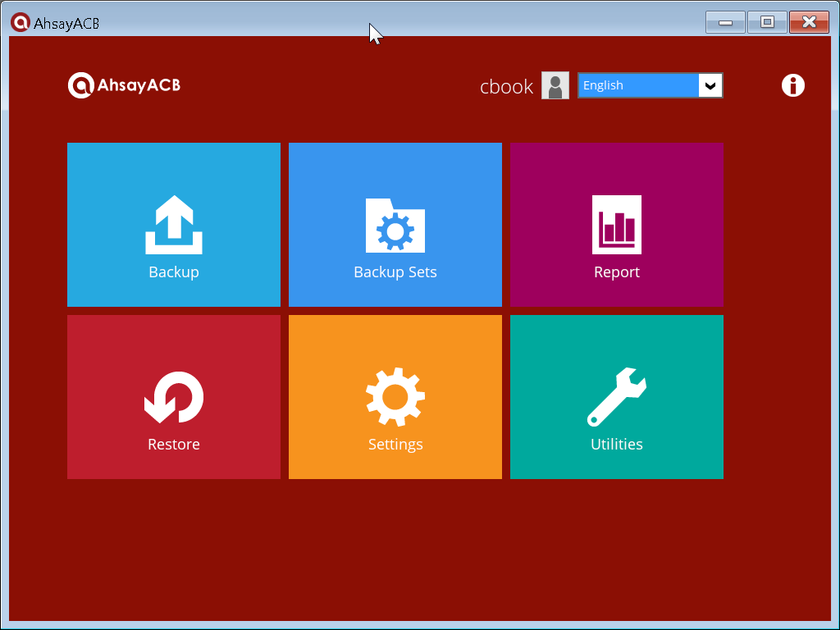Click the Restore circular arrow icon

tap(174, 398)
